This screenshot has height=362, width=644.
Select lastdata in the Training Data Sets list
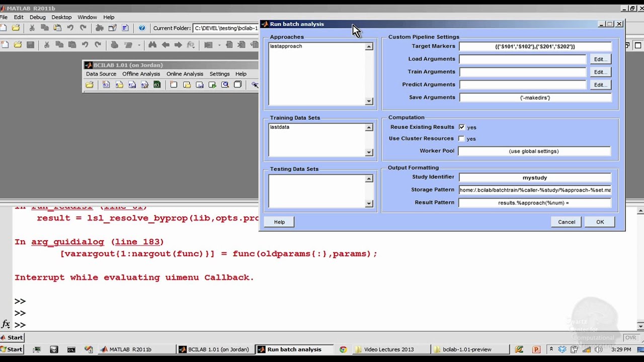(x=280, y=127)
